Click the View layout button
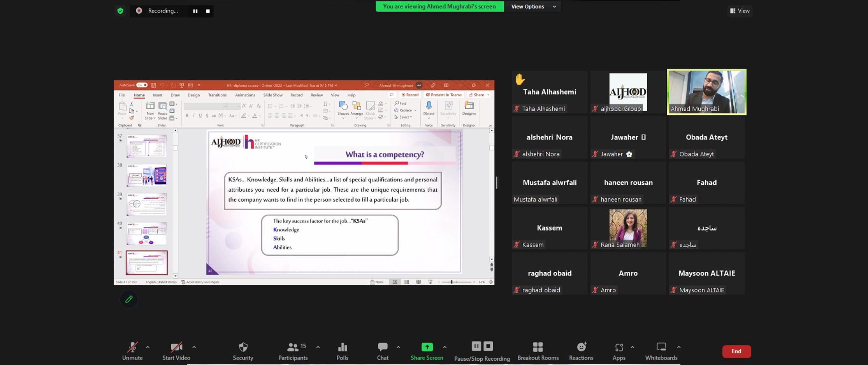The height and width of the screenshot is (365, 868). [x=740, y=11]
